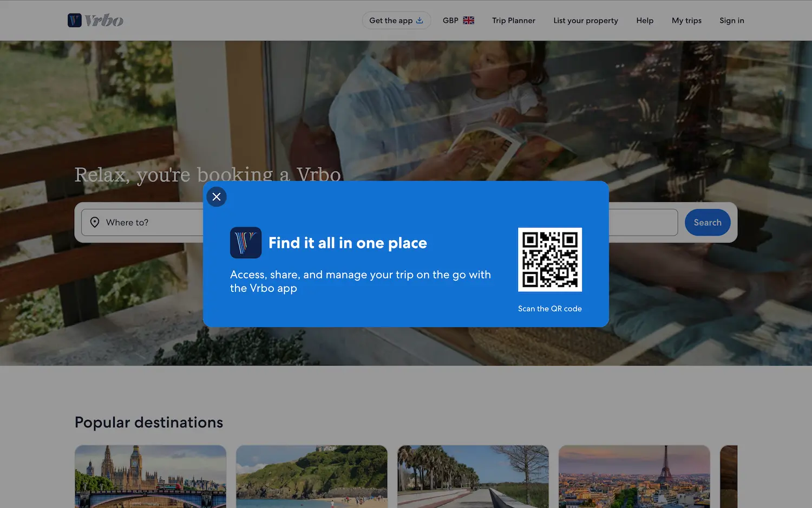
Task: Click the Find it all in one place heading
Action: click(x=348, y=243)
